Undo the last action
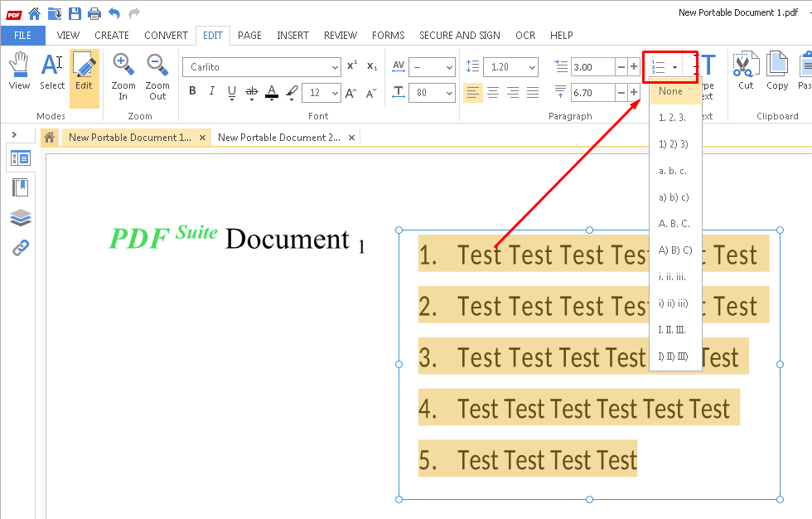Image resolution: width=812 pixels, height=519 pixels. [x=114, y=13]
